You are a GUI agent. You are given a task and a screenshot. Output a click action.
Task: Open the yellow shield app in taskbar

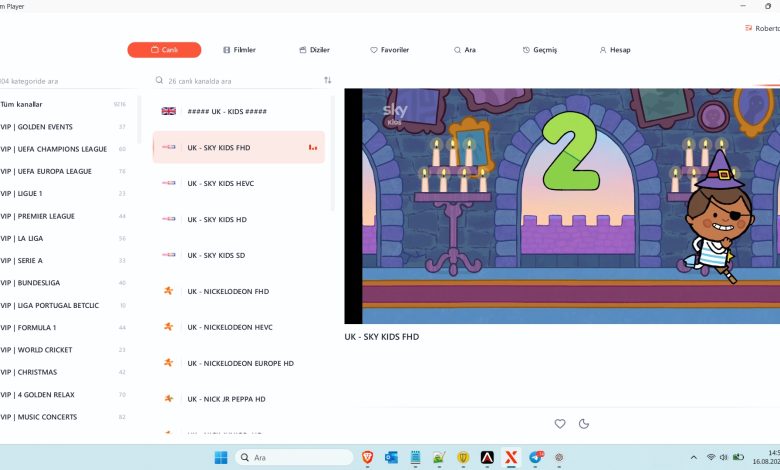click(x=463, y=458)
